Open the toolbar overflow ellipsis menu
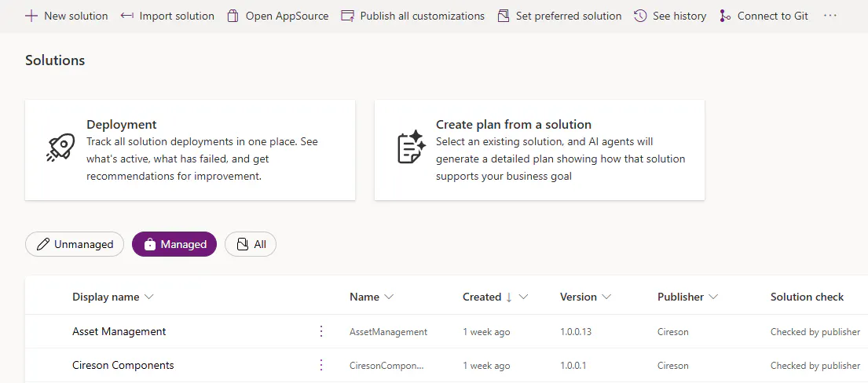Image resolution: width=868 pixels, height=383 pixels. click(830, 16)
